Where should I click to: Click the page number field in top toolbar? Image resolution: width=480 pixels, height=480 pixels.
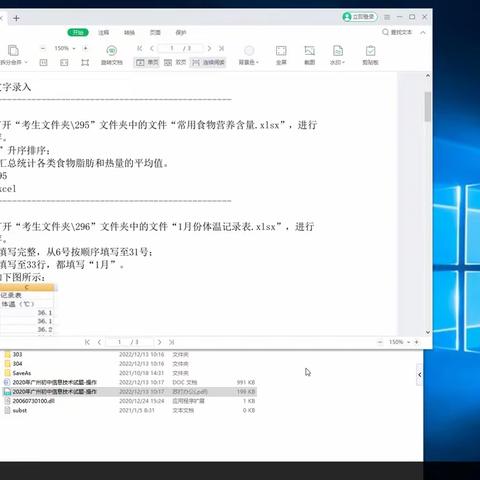(x=180, y=48)
